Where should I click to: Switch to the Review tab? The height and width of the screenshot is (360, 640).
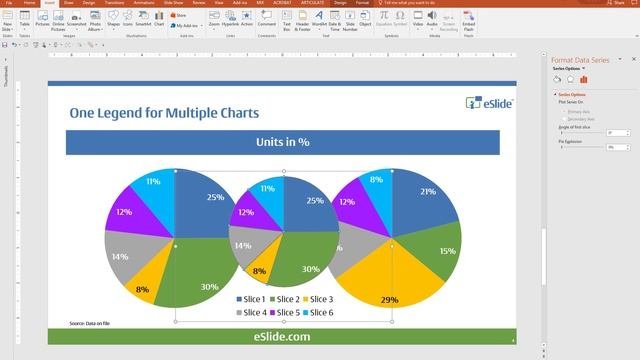tap(199, 3)
